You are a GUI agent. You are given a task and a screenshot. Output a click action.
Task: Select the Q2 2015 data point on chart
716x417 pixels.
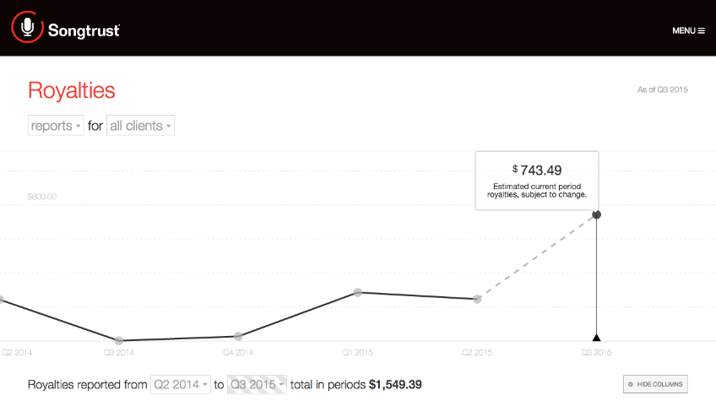click(x=477, y=299)
